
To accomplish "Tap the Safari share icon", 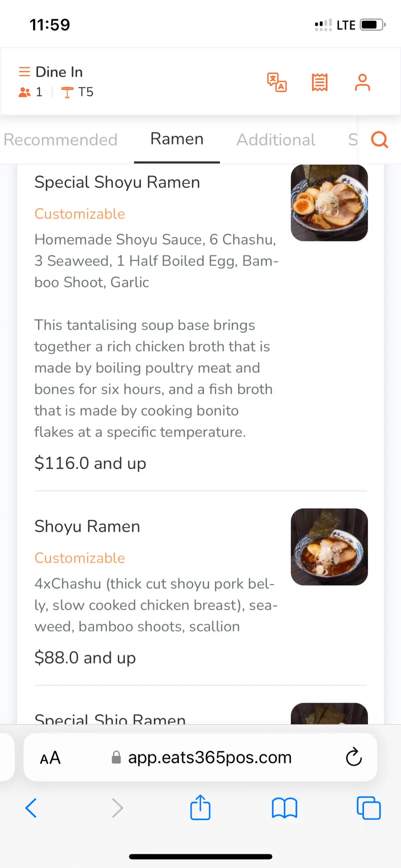I will [200, 807].
